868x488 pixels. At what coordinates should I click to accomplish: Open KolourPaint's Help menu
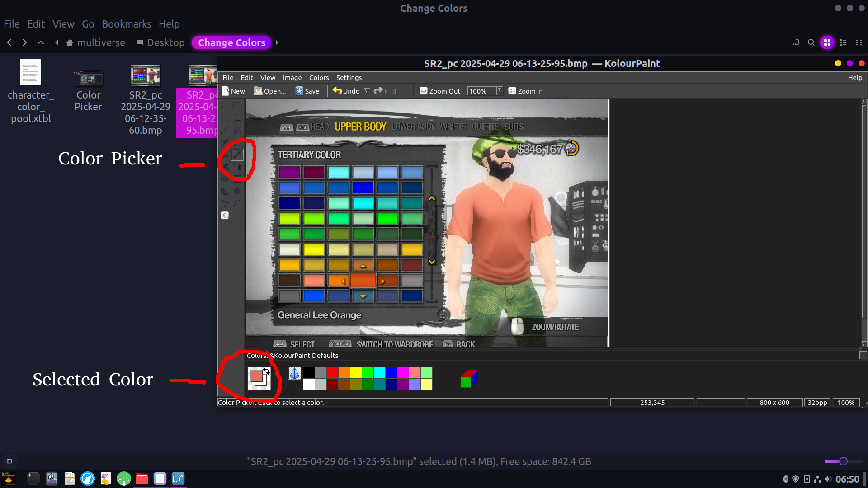pos(855,78)
